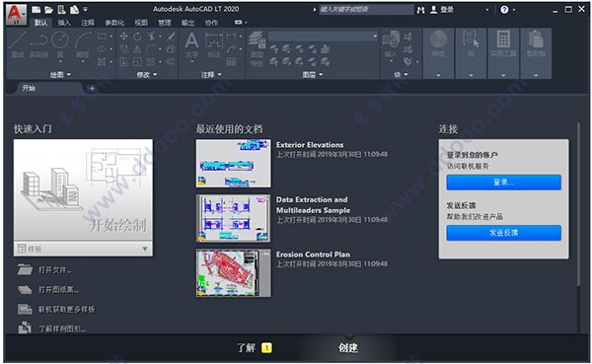Switch to the 视图 ribbon tab
Image resolution: width=592 pixels, height=364 pixels.
click(141, 23)
